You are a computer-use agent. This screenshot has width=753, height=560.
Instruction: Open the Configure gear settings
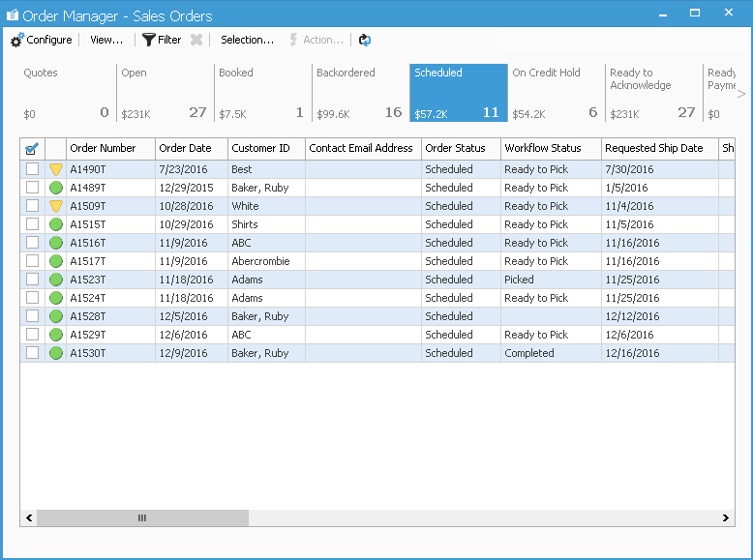(x=16, y=41)
